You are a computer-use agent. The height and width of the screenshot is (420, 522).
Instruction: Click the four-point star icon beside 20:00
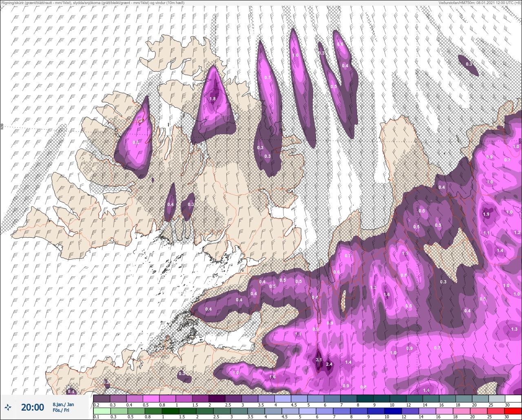click(x=8, y=407)
